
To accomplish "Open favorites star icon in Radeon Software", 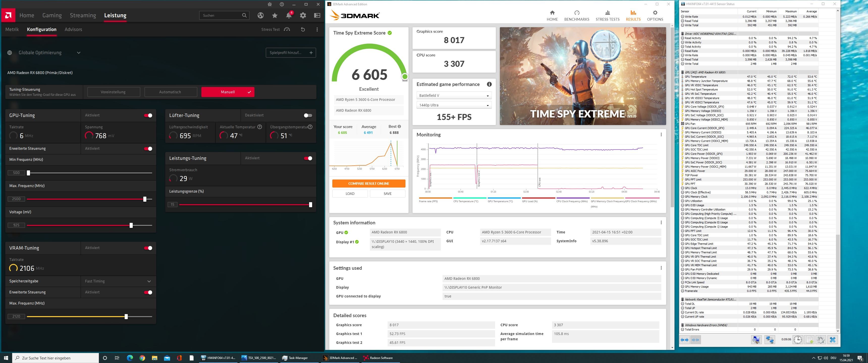I will [x=275, y=15].
